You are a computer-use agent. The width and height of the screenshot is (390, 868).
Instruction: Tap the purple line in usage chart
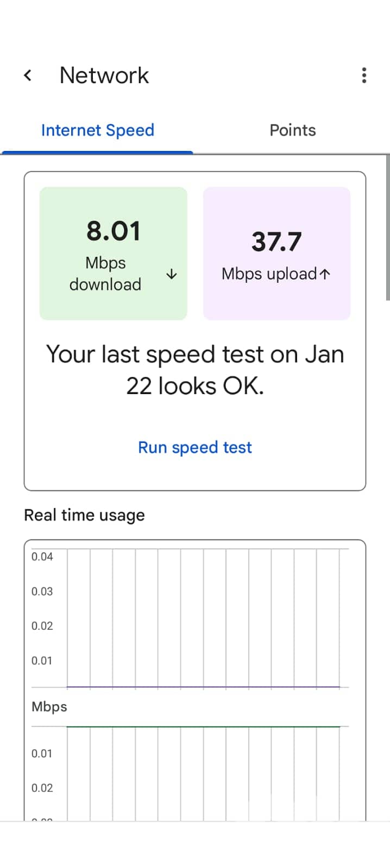coord(203,687)
